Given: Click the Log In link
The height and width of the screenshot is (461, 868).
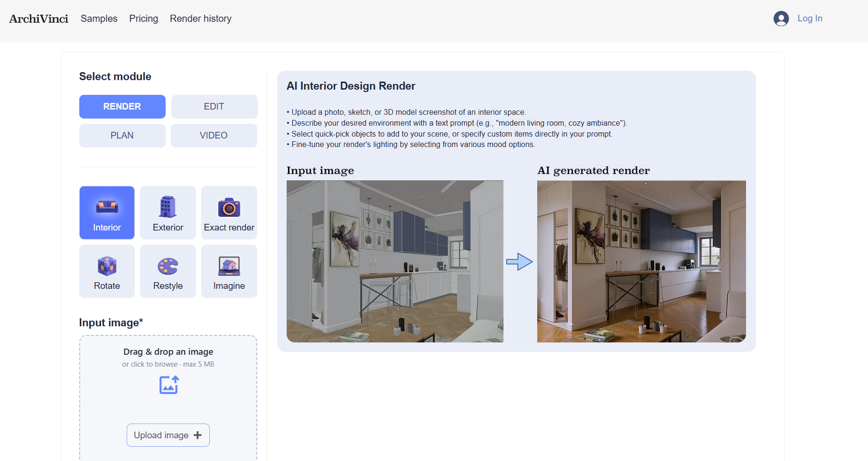Looking at the screenshot, I should click(x=810, y=18).
